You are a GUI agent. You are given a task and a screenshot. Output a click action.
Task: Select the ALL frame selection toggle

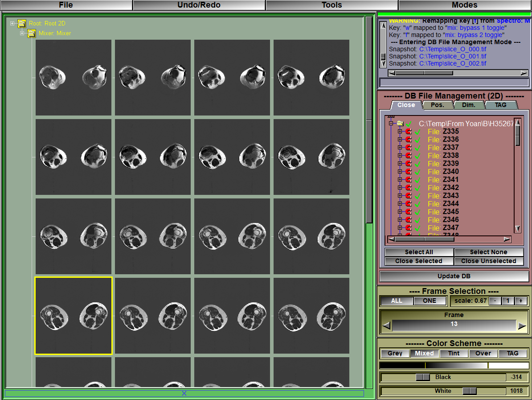click(397, 301)
